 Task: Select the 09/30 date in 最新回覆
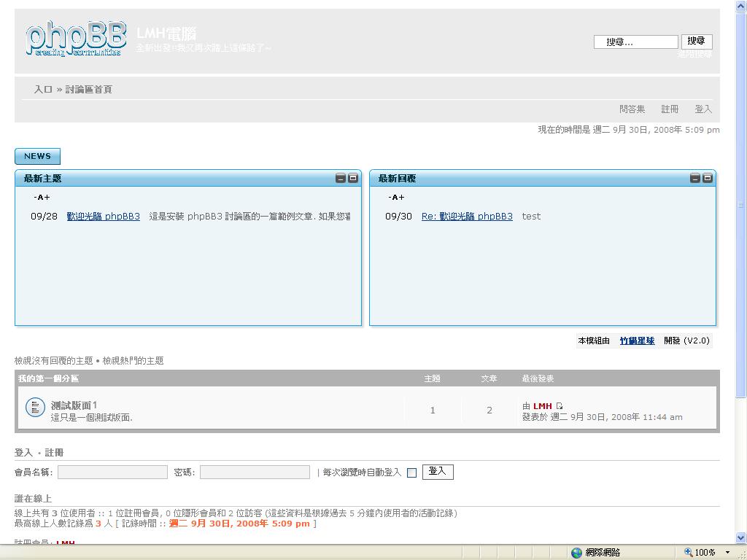398,216
